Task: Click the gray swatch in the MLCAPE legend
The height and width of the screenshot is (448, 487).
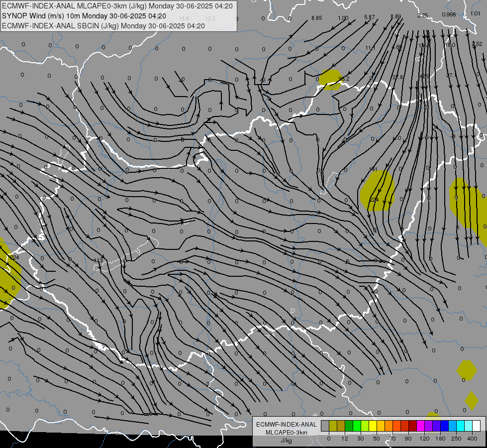Action: (325, 426)
